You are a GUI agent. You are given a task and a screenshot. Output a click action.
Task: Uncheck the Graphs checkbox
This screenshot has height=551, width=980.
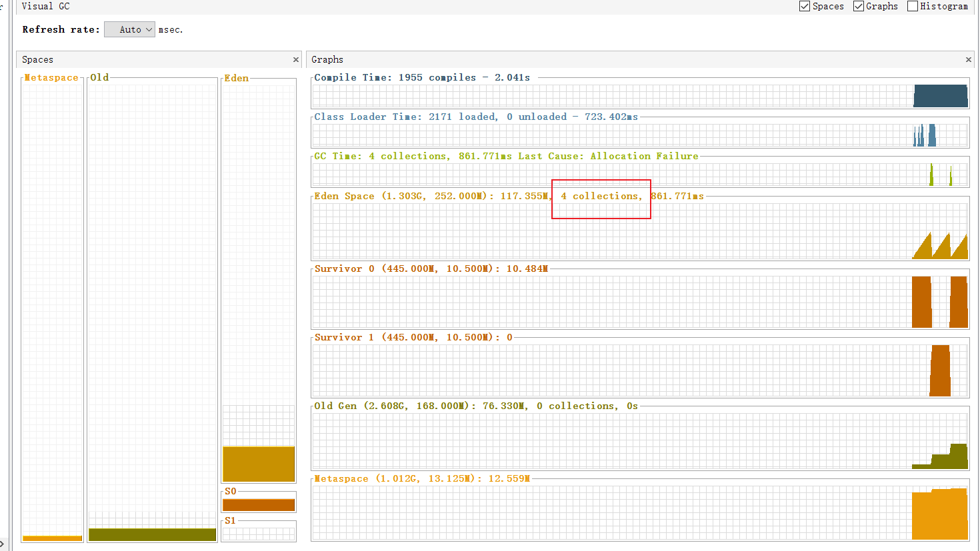tap(859, 6)
